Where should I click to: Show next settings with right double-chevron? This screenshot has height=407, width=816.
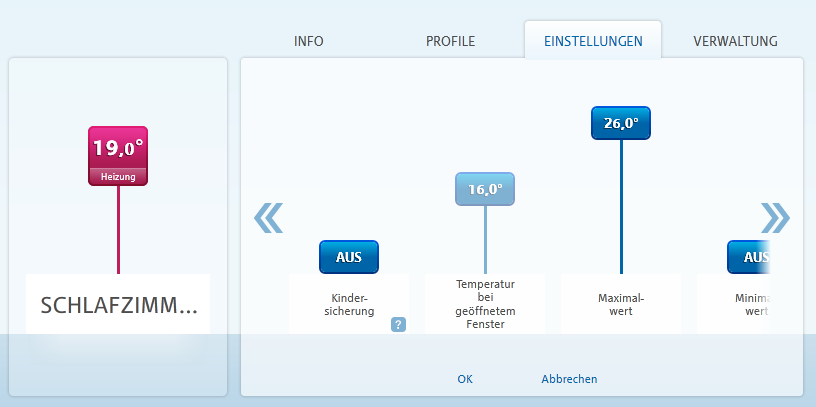[775, 218]
